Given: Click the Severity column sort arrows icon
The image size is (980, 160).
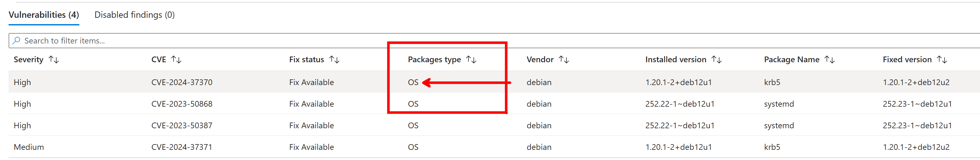Looking at the screenshot, I should pyautogui.click(x=54, y=60).
